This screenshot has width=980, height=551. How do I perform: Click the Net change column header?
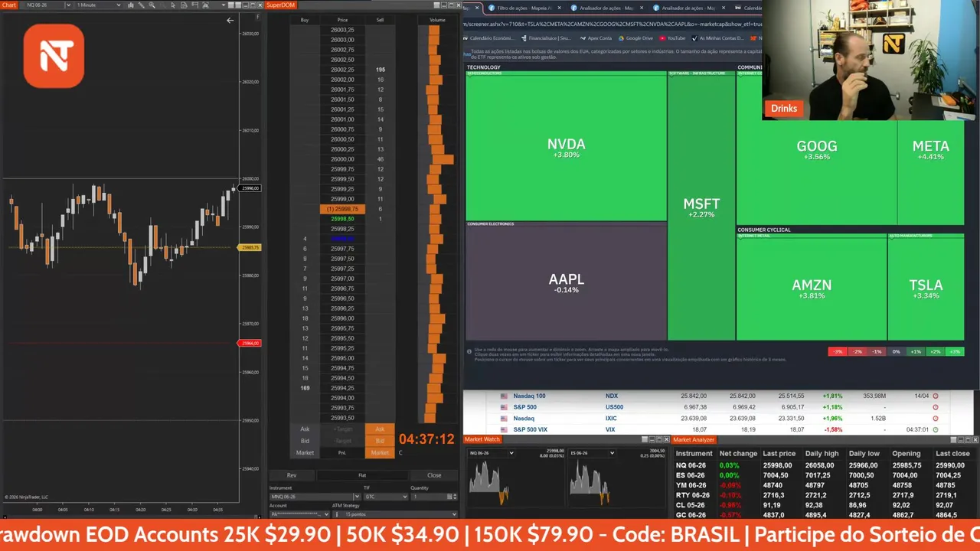pyautogui.click(x=738, y=454)
